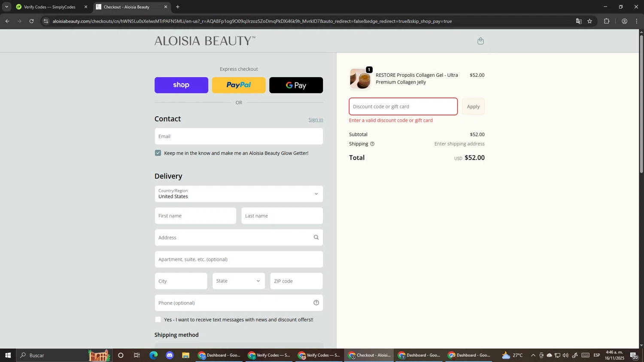Bookmark this page with star icon

[590, 21]
